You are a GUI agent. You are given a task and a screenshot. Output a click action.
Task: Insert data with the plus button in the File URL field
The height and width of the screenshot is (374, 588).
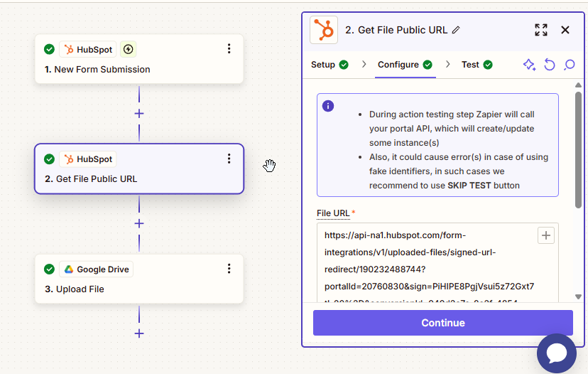click(x=546, y=235)
